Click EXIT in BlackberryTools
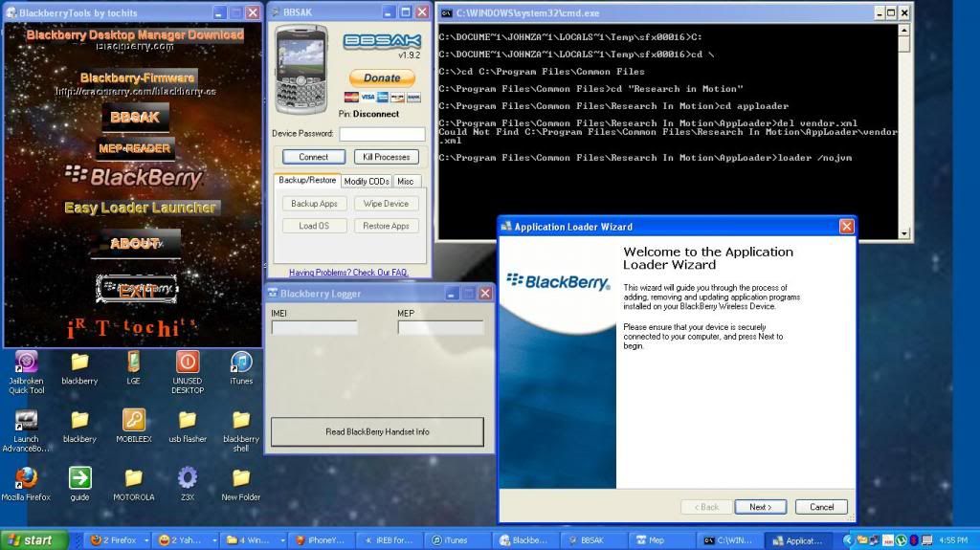Image resolution: width=980 pixels, height=550 pixels. (x=136, y=289)
